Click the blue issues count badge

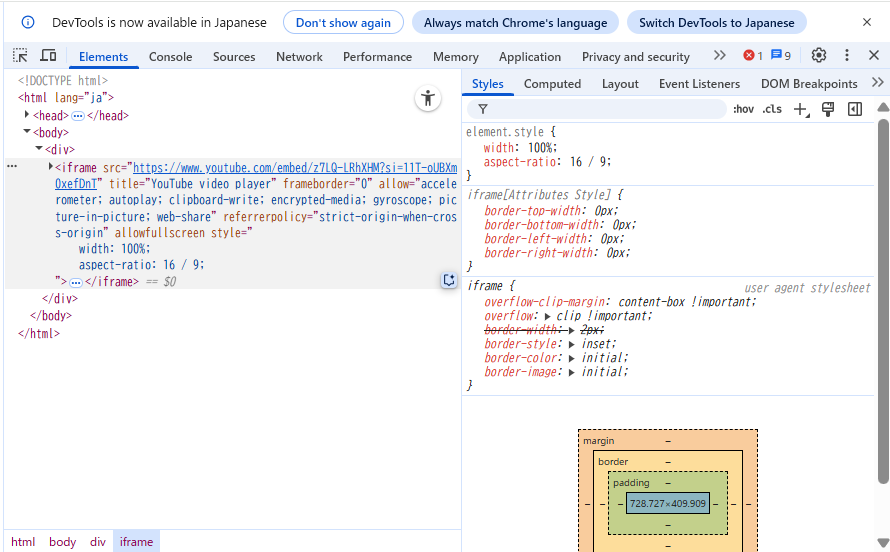[x=781, y=56]
